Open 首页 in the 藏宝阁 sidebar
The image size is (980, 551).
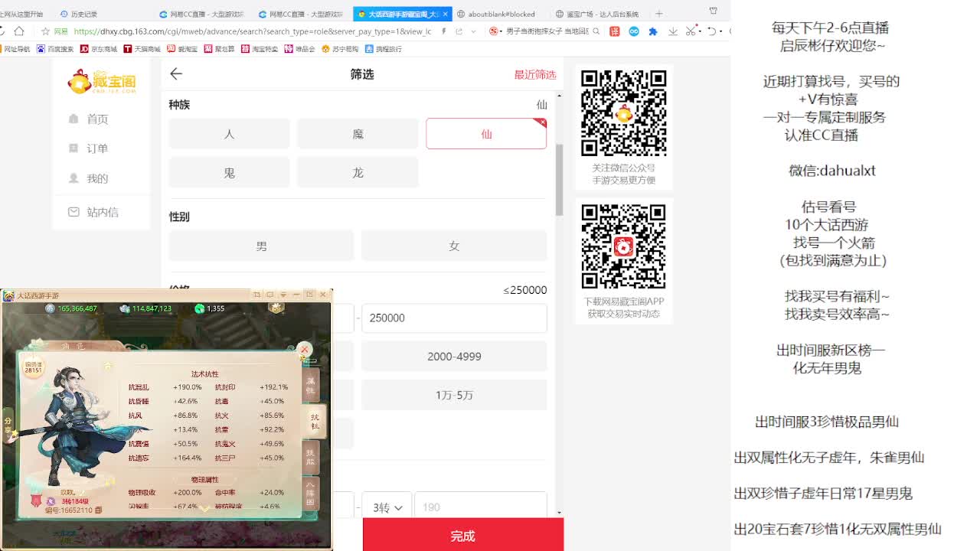[x=89, y=119]
